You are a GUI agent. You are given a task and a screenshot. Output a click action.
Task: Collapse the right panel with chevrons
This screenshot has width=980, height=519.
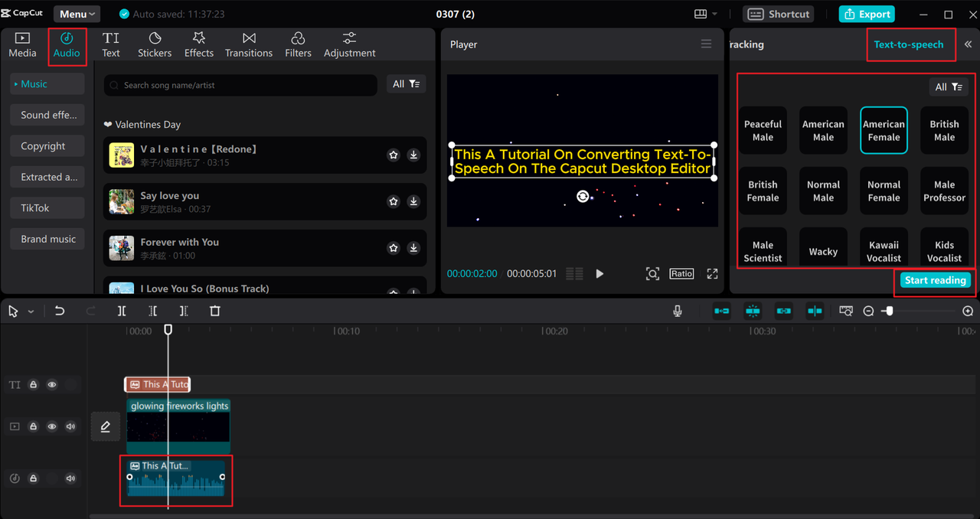pos(968,44)
